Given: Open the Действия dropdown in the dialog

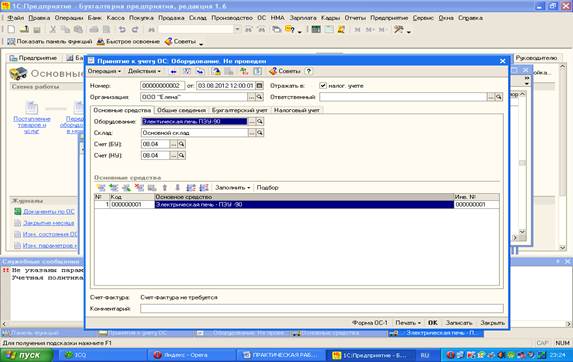Looking at the screenshot, I should click(144, 71).
